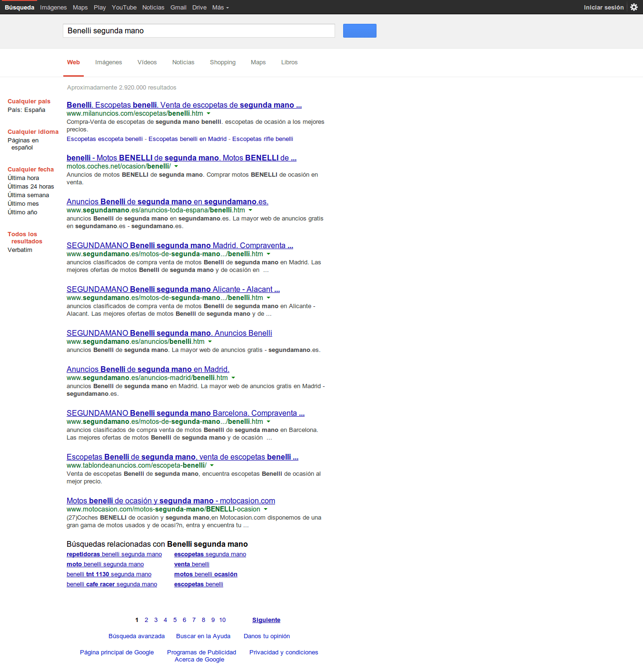The width and height of the screenshot is (643, 672).
Task: Select Verbatim results option
Action: (20, 250)
